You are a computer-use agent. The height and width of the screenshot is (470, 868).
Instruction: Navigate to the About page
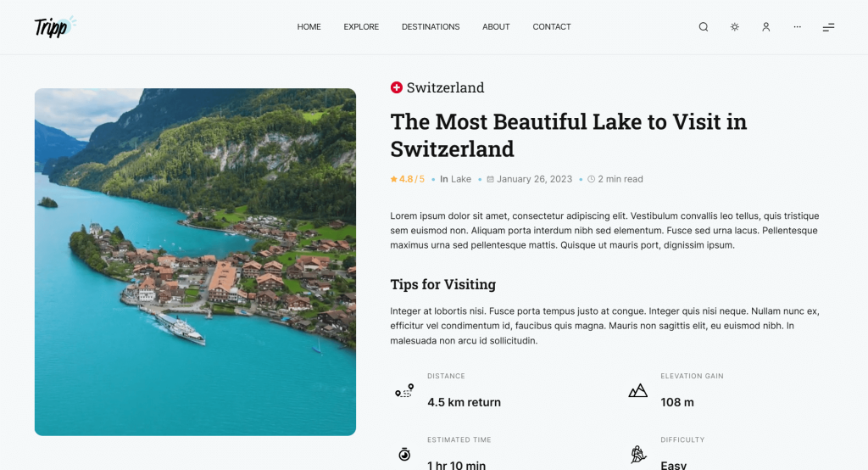[496, 27]
